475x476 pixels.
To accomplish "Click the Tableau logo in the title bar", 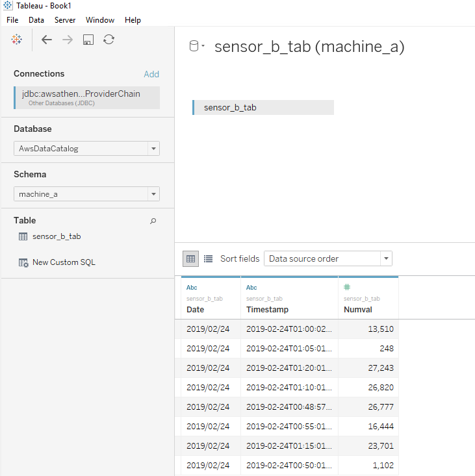I will (7, 5).
